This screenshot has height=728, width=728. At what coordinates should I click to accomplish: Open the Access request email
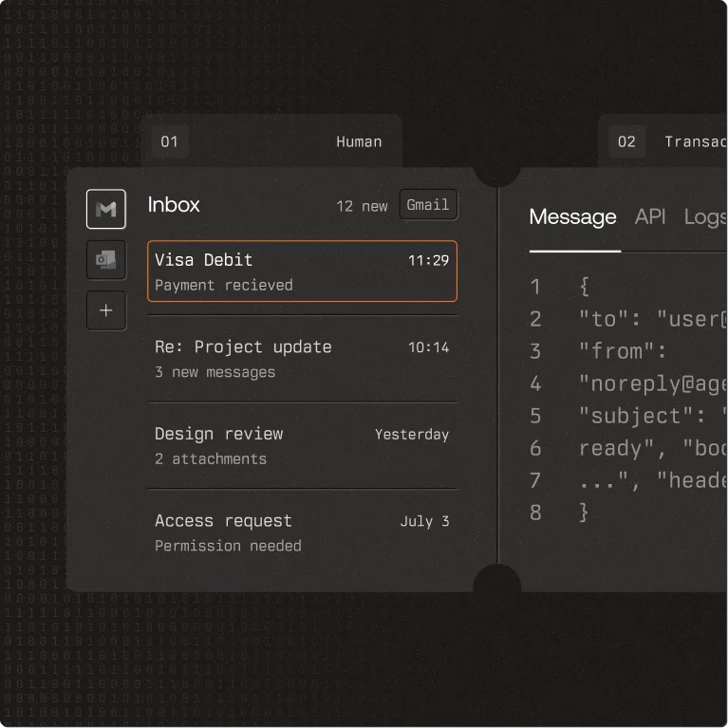(x=302, y=532)
